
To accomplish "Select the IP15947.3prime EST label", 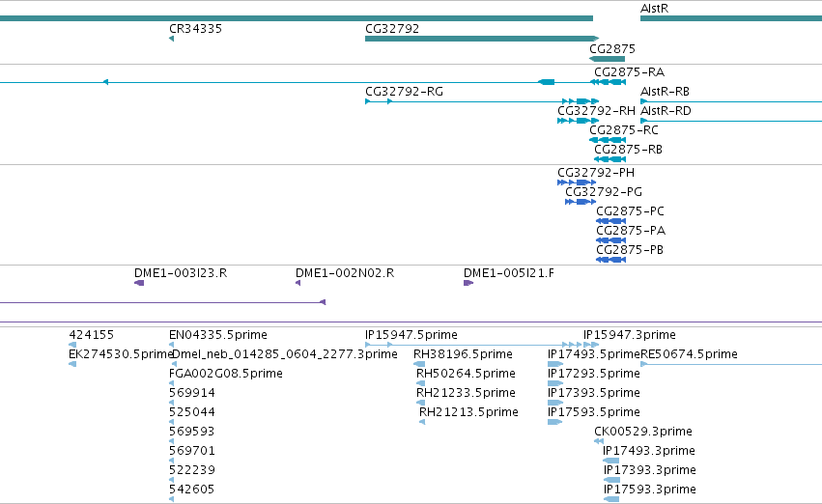I will (630, 335).
